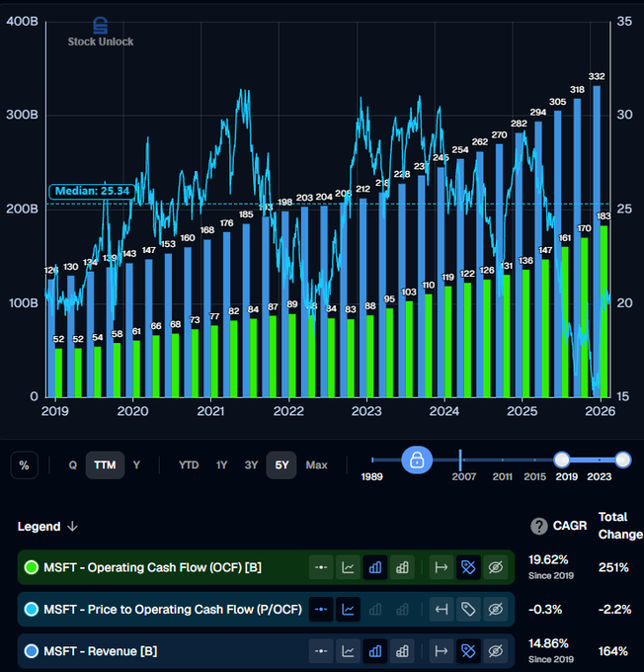Viewport: 644px width, 672px height.
Task: Click the 251% total change value
Action: pos(613,567)
